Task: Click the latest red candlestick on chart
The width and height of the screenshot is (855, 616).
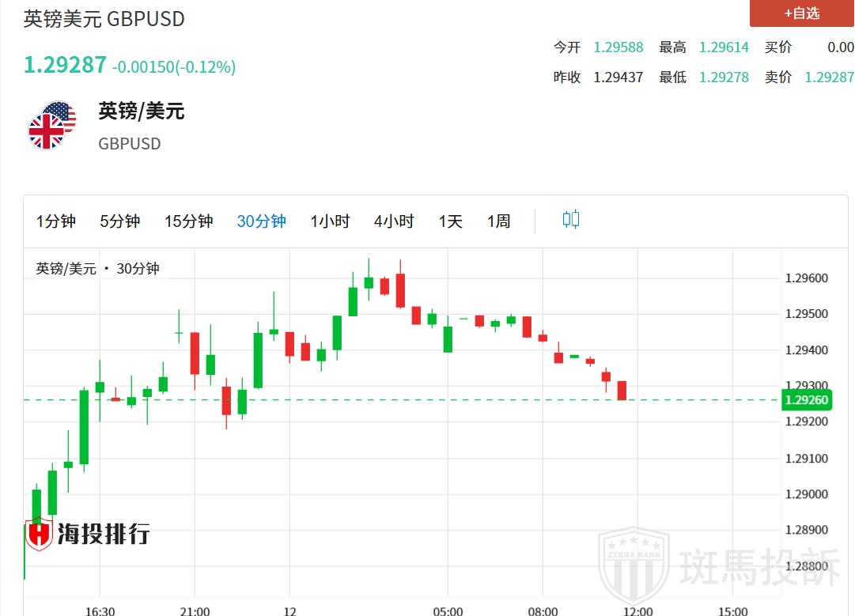Action: coord(622,391)
